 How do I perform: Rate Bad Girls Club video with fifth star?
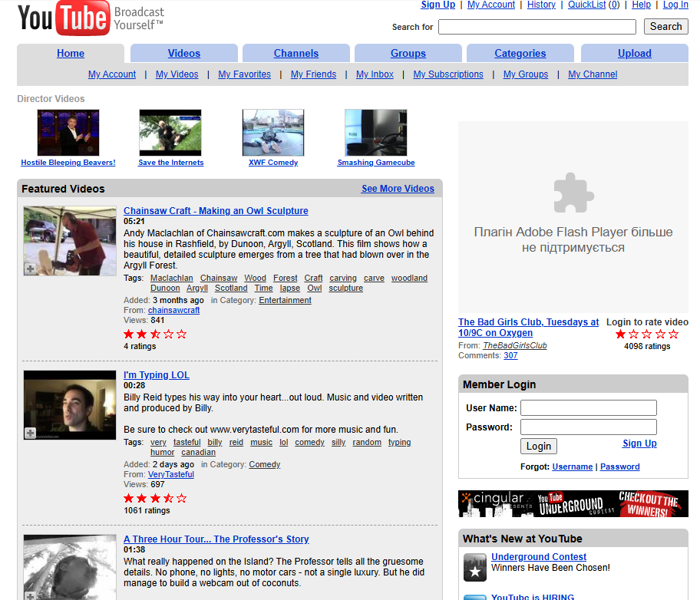point(674,334)
